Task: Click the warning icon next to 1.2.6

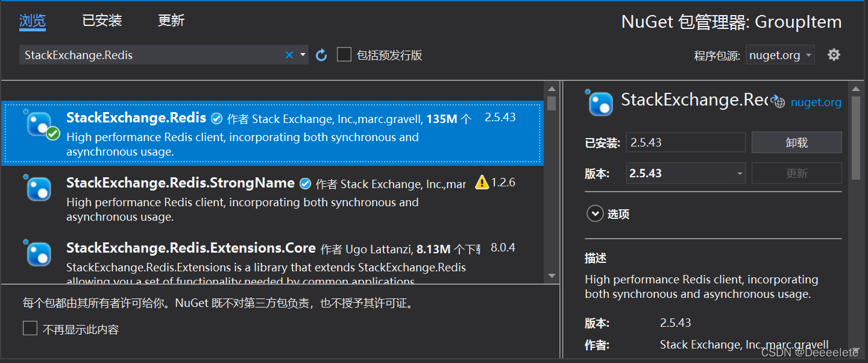Action: pyautogui.click(x=482, y=182)
